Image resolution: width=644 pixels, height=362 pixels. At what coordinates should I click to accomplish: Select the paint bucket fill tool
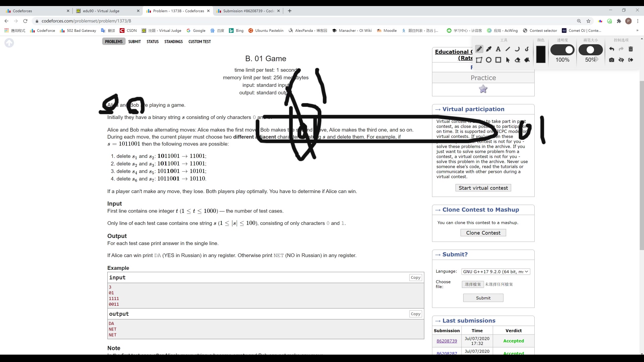click(527, 60)
